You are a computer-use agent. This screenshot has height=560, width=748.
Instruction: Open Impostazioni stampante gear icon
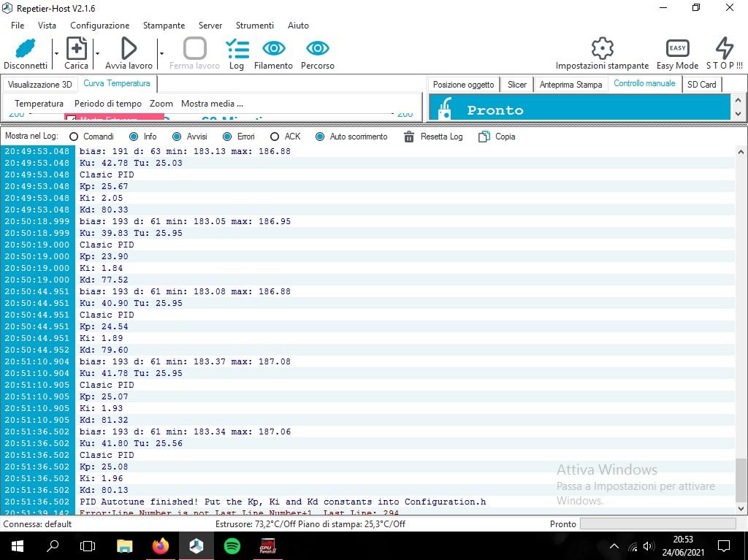click(602, 48)
